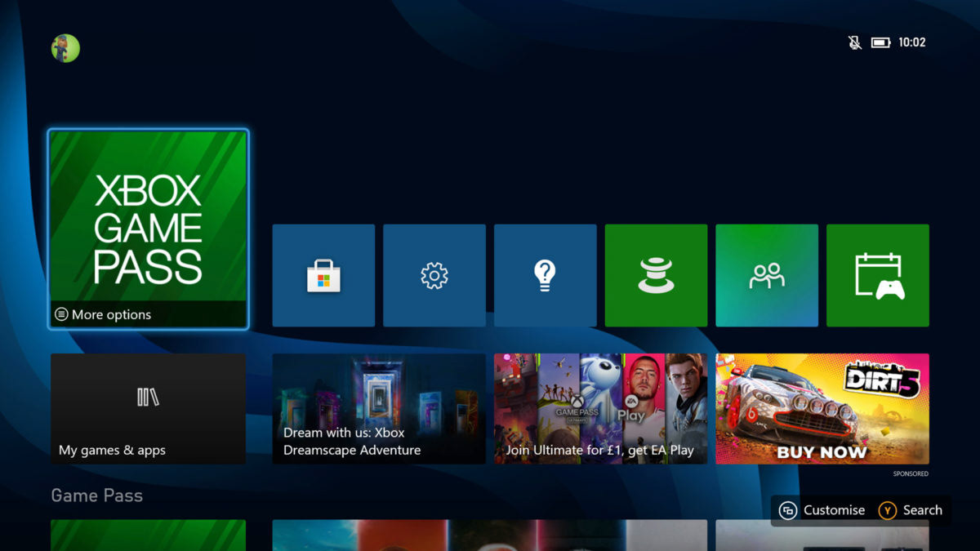Select the Y Search button
Viewport: 980px width, 551px height.
click(911, 510)
